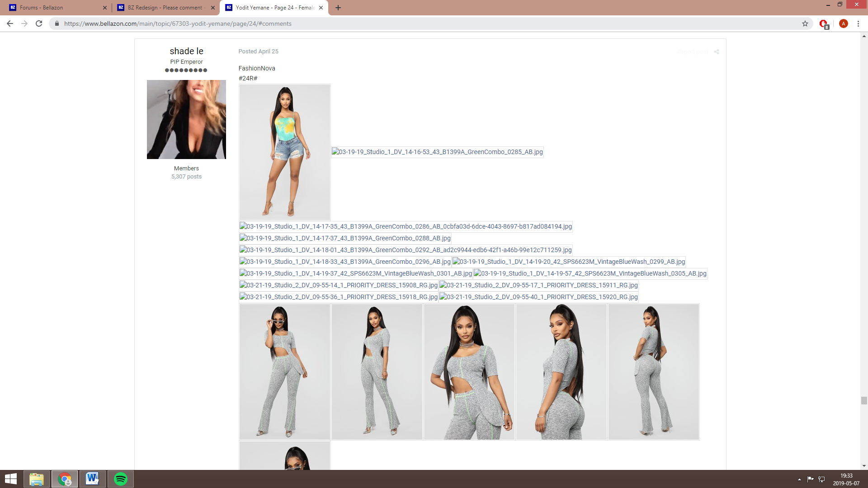This screenshot has height=488, width=868.
Task: Switch to the Forums - Bellazon tab
Action: (x=54, y=8)
